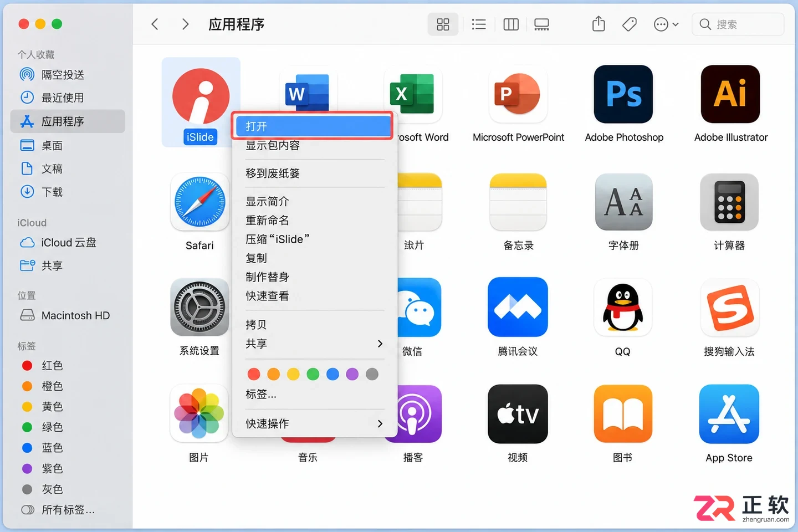Screen dimensions: 798x532
Task: Open iCloud 云盘 in the sidebar
Action: tap(68, 243)
